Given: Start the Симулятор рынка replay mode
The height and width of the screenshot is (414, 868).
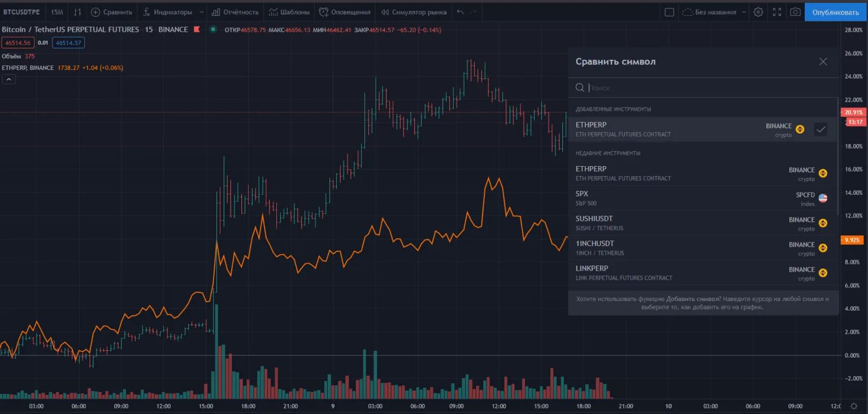Looking at the screenshot, I should point(414,12).
